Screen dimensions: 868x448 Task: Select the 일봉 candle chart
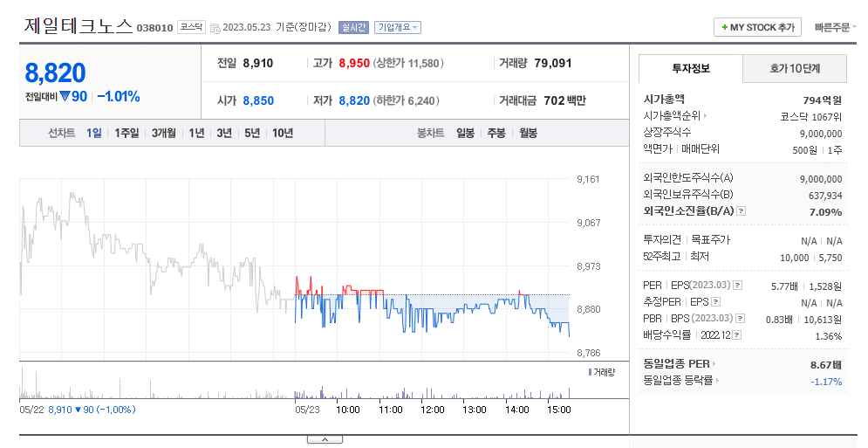pos(466,133)
